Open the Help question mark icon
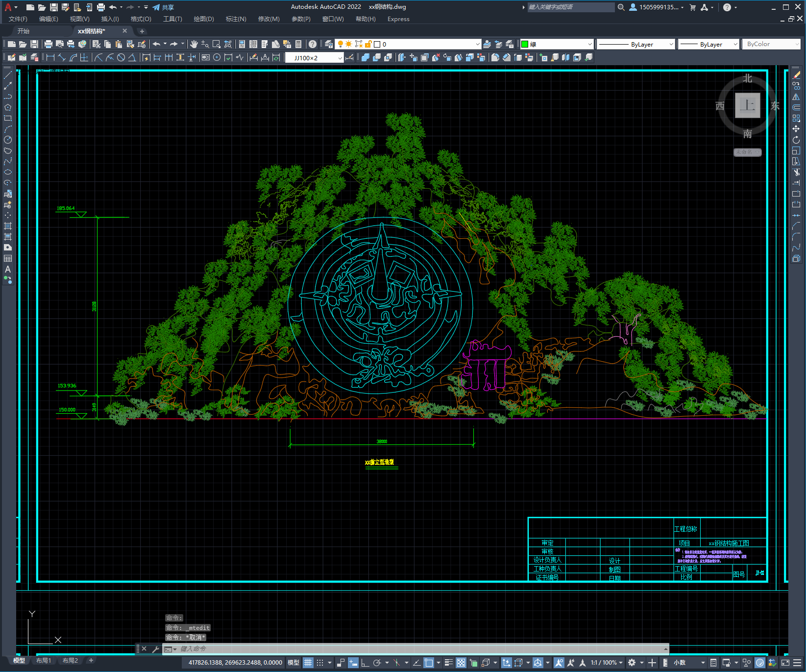Image resolution: width=806 pixels, height=672 pixels. pos(313,44)
